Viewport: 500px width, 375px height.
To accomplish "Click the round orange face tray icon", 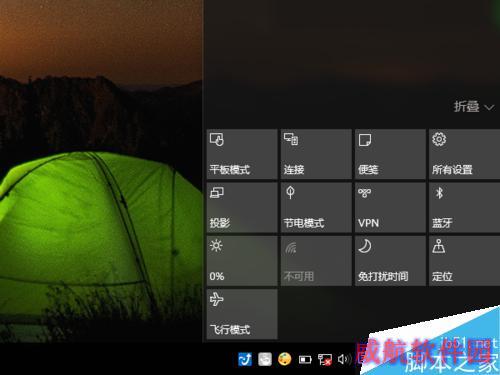I will coord(285,359).
